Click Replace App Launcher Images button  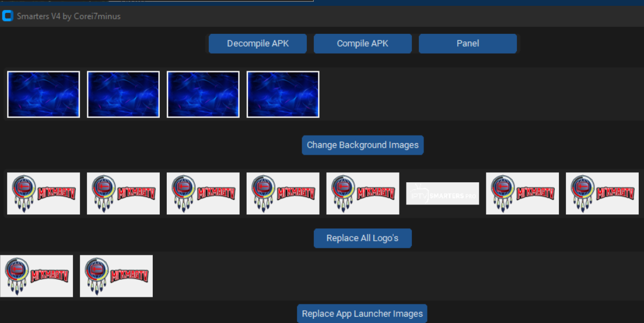tap(362, 314)
